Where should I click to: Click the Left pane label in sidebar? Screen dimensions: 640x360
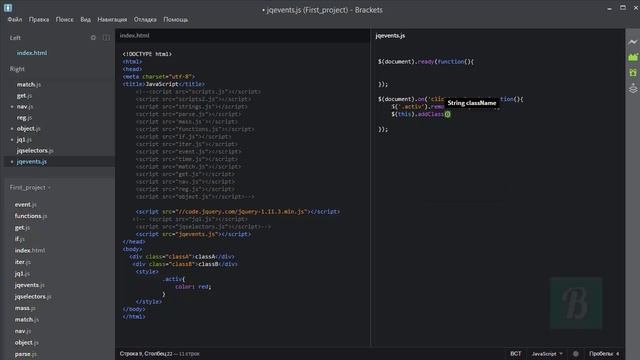(x=15, y=38)
